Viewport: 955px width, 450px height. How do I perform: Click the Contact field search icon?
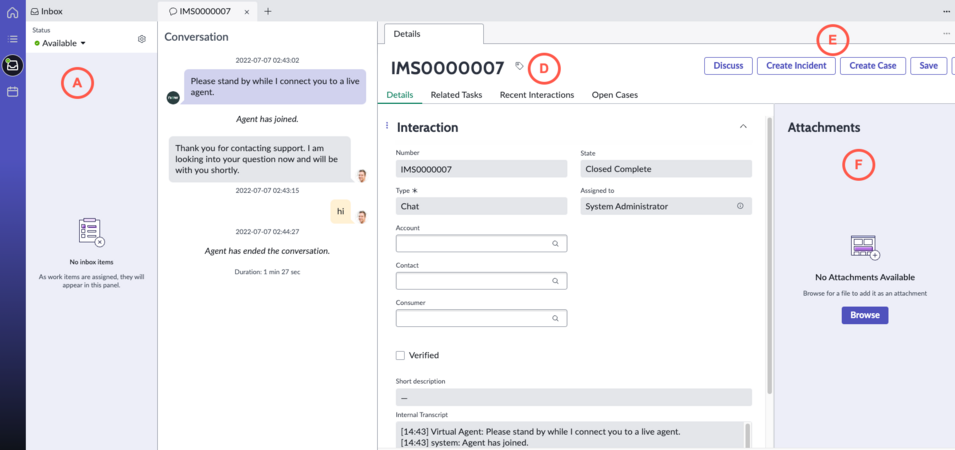[x=555, y=281]
